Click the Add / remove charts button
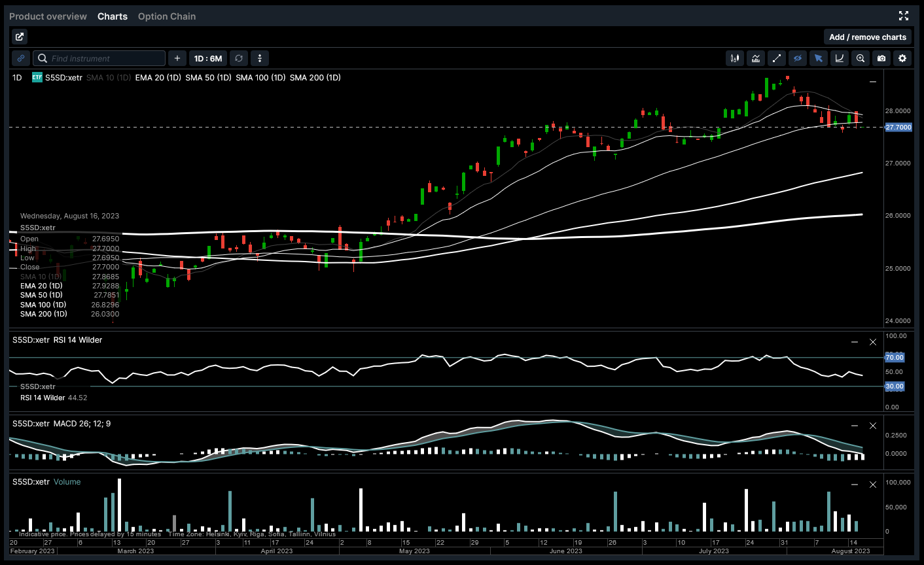Screen dimensions: 924x565 868,37
